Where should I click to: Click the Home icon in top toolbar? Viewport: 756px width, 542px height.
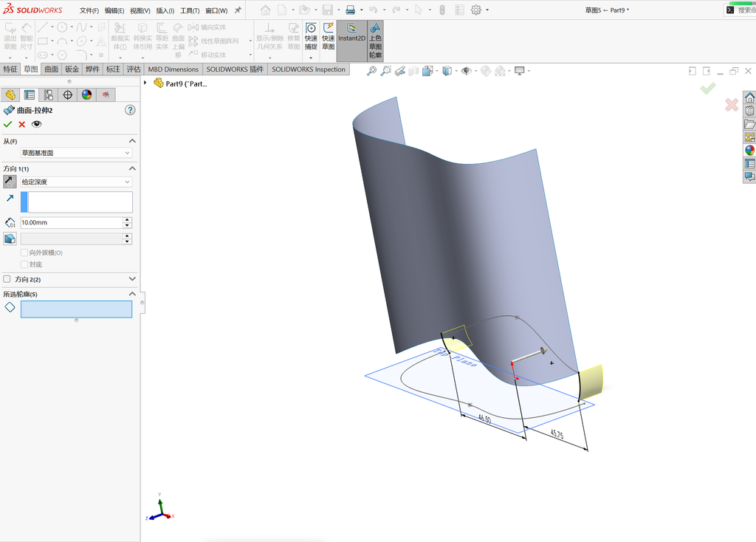265,10
